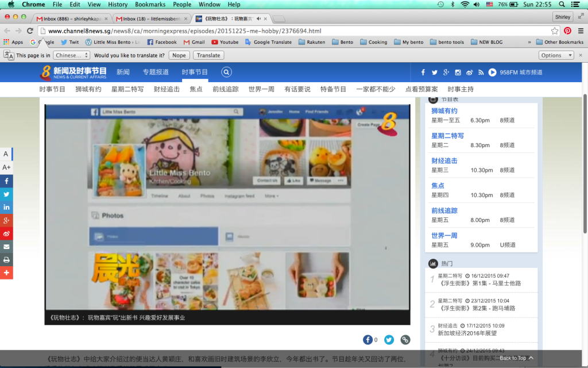588x368 pixels.
Task: Click the Pinterest extension icon
Action: coord(567,31)
